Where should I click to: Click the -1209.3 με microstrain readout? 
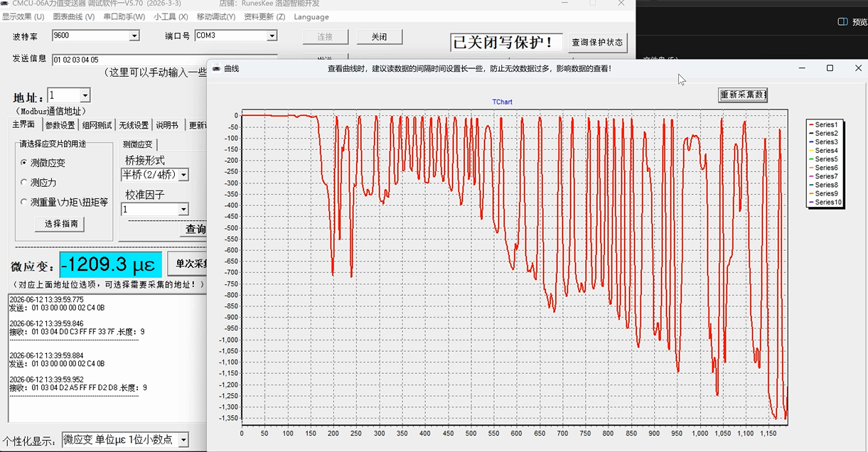click(x=111, y=265)
